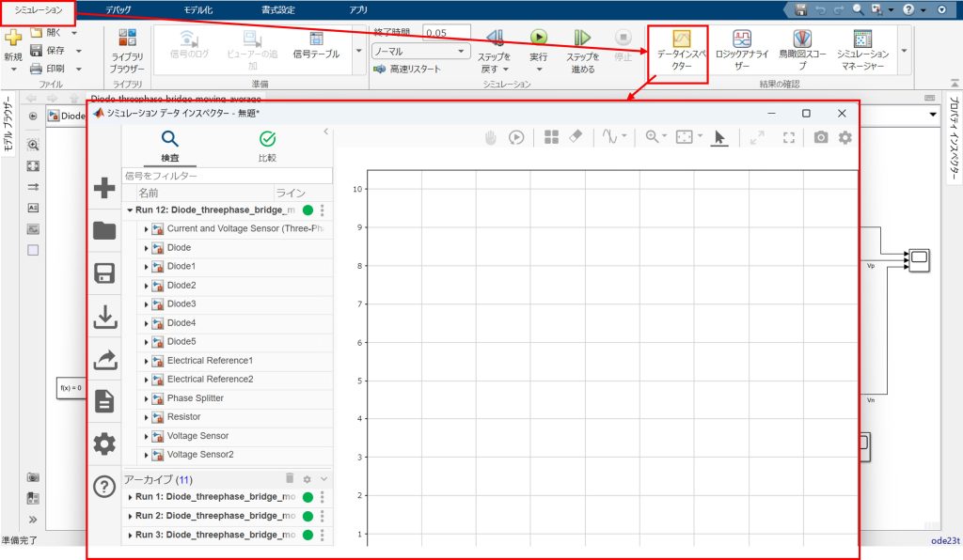Click the 高速リスタート button
This screenshot has width=963, height=560.
407,69
